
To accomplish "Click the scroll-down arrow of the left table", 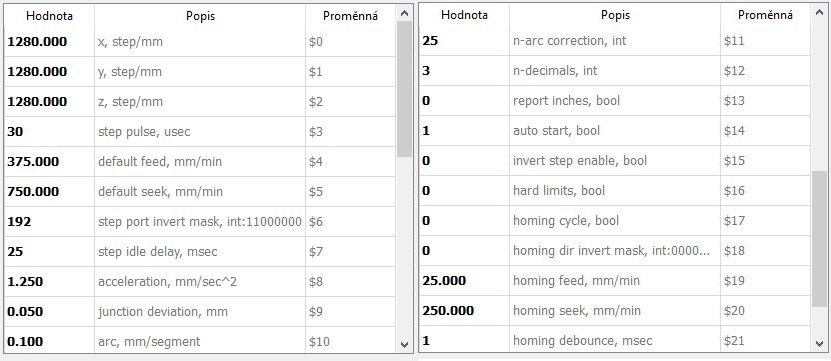I will pyautogui.click(x=404, y=344).
